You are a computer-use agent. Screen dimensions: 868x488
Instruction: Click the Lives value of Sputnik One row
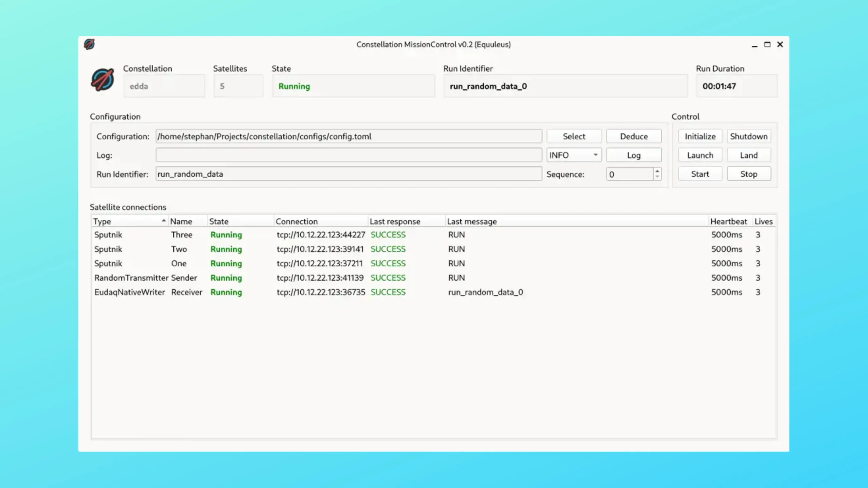(x=758, y=263)
